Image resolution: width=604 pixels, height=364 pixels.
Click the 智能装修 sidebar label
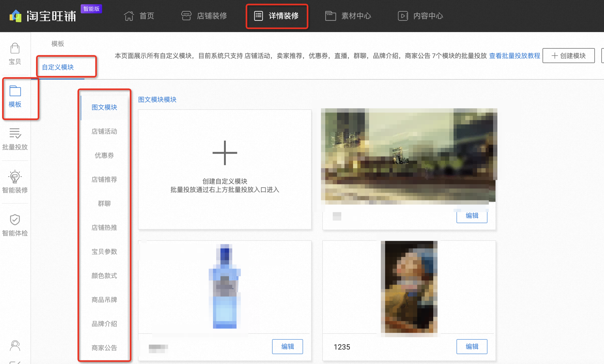click(15, 190)
